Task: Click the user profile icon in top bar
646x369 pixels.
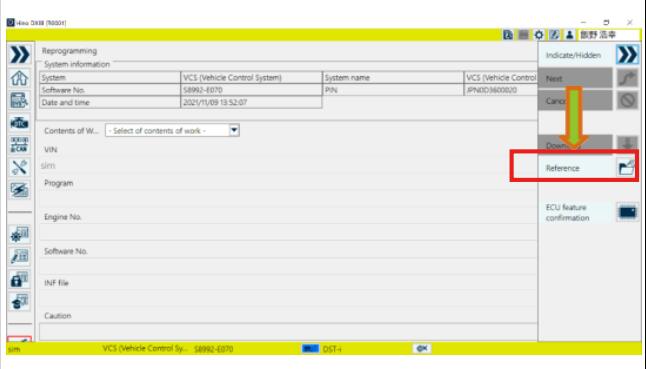Action: (x=569, y=35)
